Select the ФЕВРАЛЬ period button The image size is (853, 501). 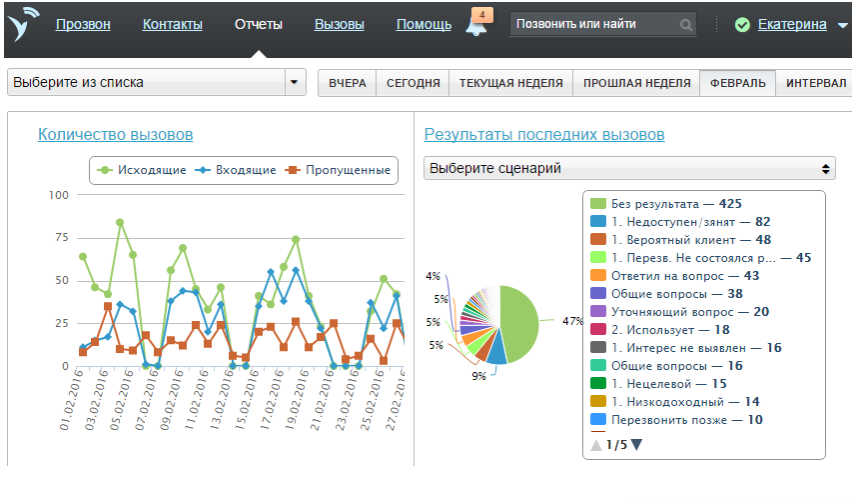(738, 83)
